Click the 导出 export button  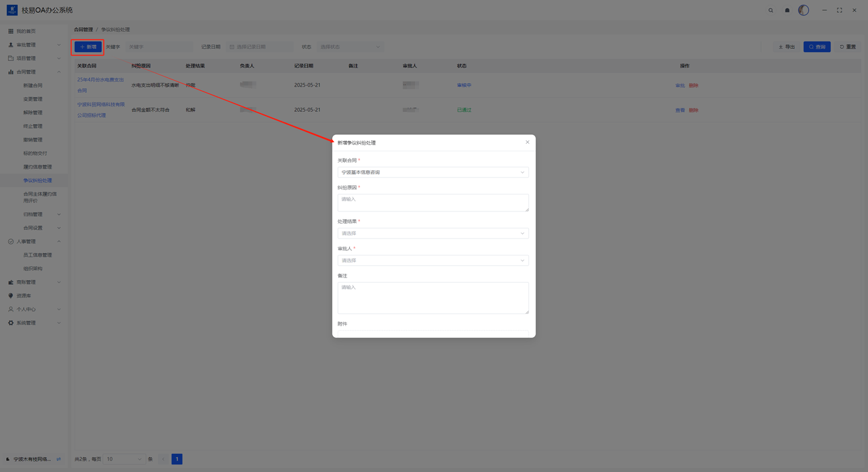787,47
